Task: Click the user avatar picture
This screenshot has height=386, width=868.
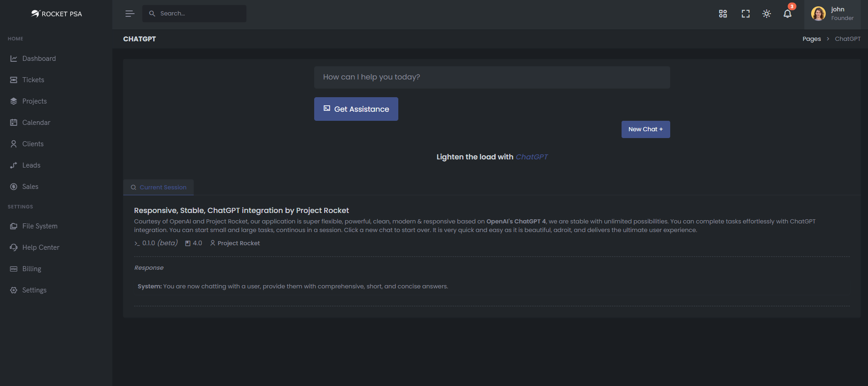Action: point(818,14)
